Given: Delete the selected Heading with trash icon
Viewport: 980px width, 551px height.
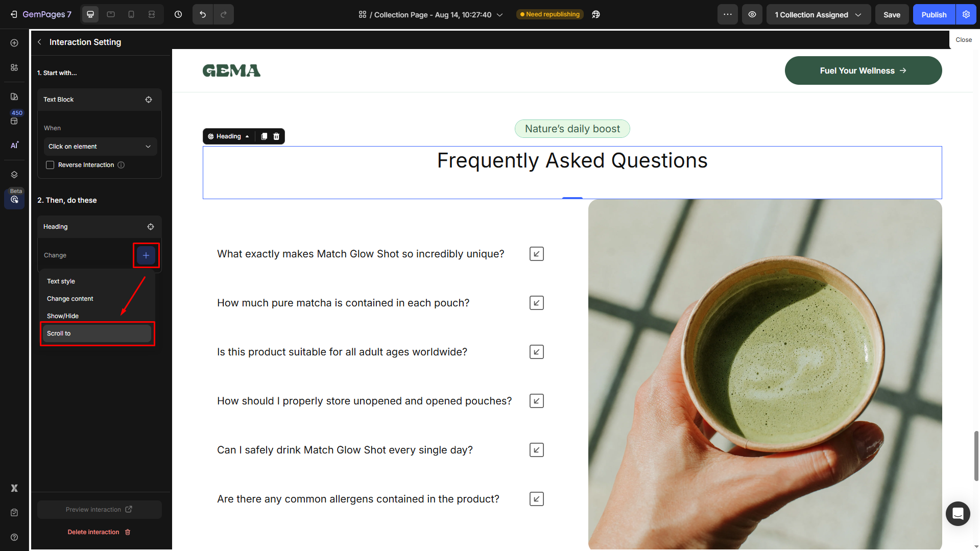Looking at the screenshot, I should point(276,136).
